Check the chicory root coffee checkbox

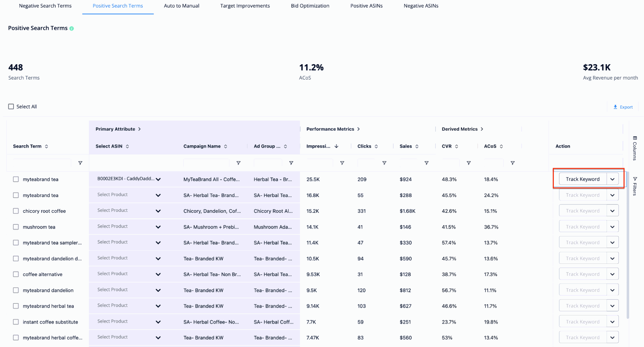[16, 211]
